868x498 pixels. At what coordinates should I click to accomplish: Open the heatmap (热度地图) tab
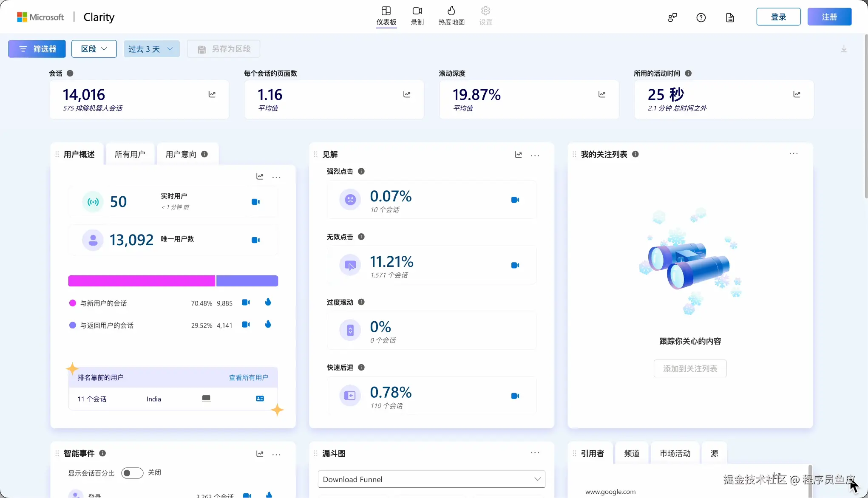click(451, 16)
